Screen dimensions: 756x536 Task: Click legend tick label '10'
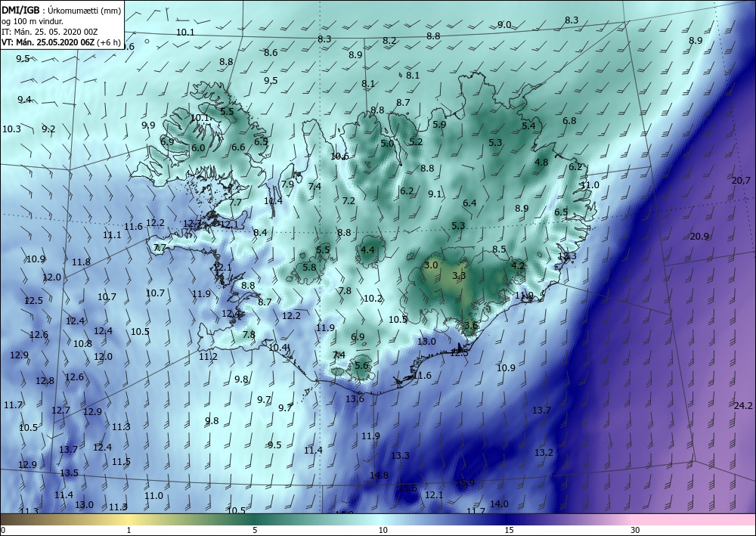click(383, 531)
